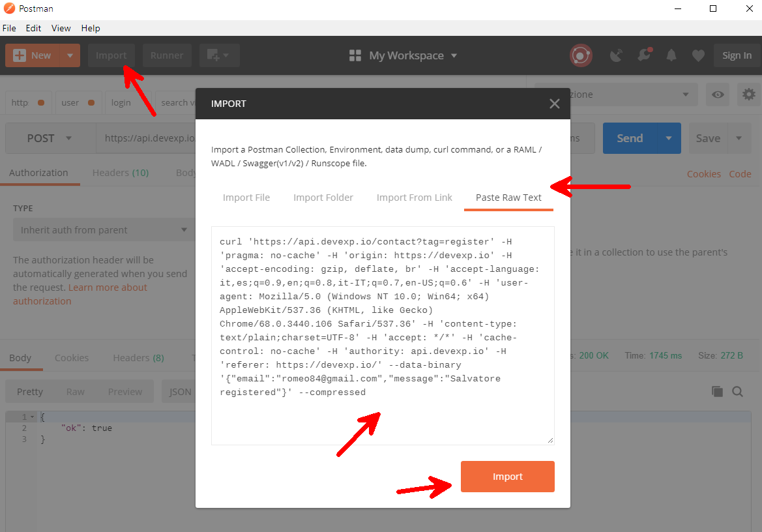Select the login request tab
Image resolution: width=762 pixels, height=532 pixels.
tap(128, 102)
